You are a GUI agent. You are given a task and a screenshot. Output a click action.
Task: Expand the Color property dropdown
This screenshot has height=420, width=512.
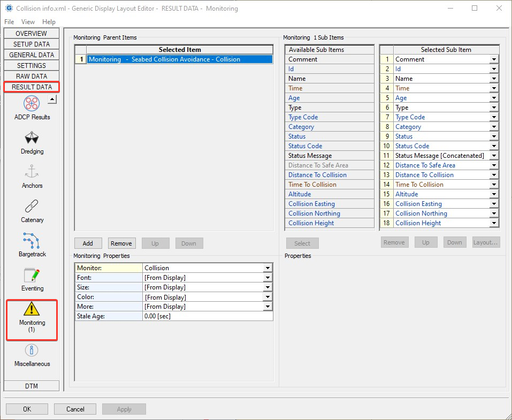[268, 297]
